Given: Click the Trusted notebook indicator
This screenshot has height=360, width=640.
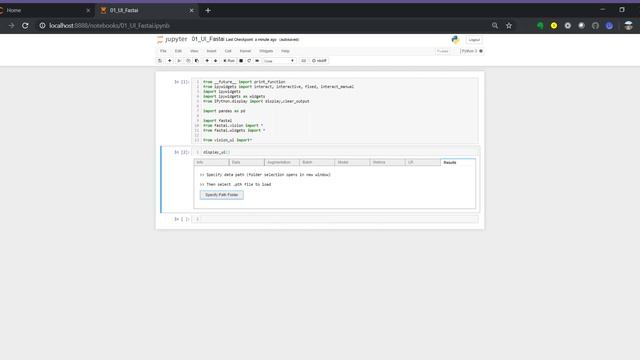Looking at the screenshot, I should (443, 51).
